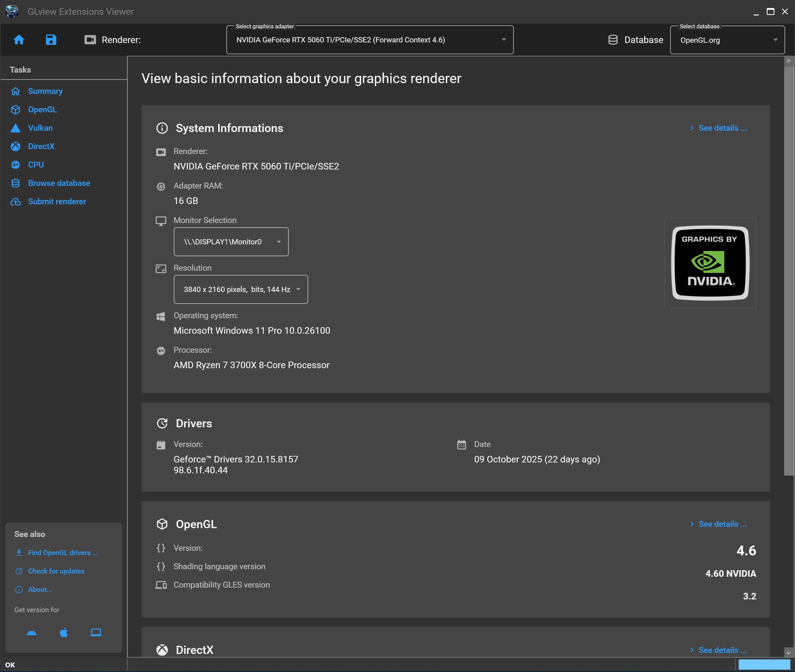
Task: Open the Monitor Selection dropdown
Action: point(279,241)
